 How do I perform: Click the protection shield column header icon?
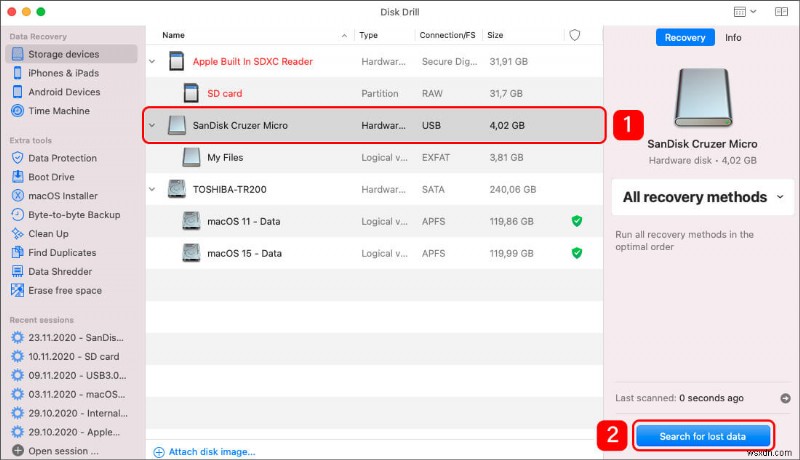click(574, 35)
